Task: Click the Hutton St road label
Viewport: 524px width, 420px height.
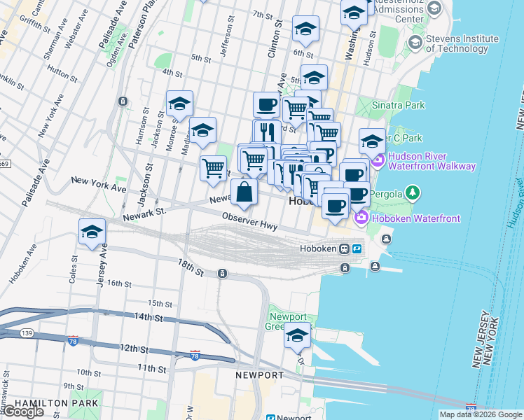Action: 62,73
